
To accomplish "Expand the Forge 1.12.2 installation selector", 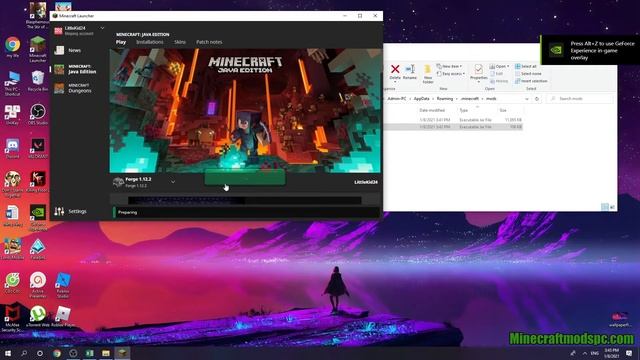I will tap(173, 182).
